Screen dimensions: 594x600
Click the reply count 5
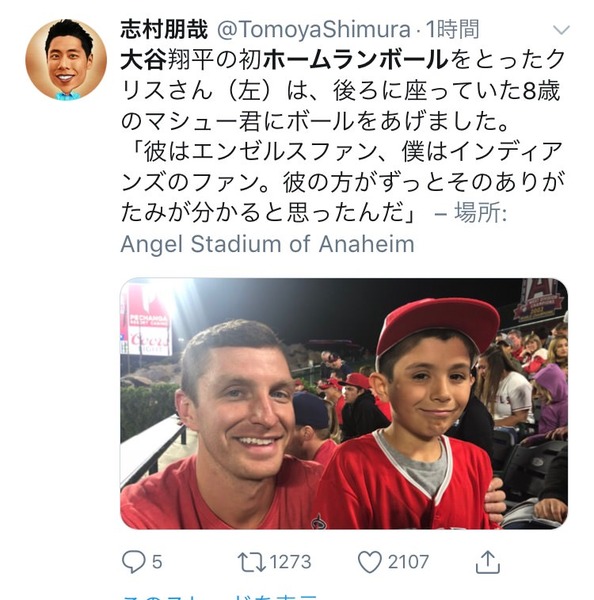(x=157, y=562)
